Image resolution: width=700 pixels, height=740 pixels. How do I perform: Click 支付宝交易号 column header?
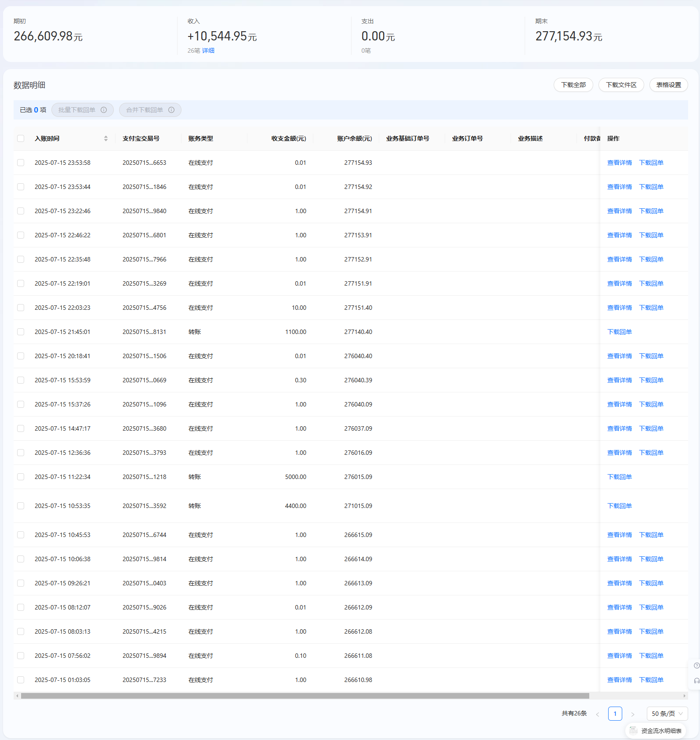(x=141, y=138)
